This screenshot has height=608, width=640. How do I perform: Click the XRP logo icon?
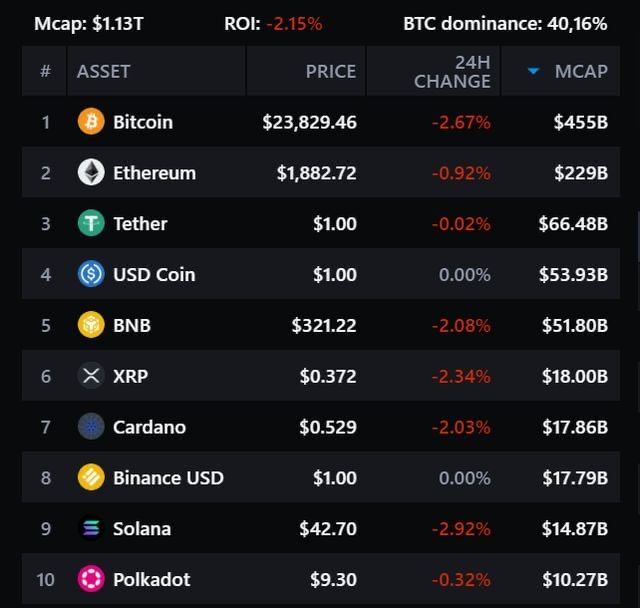(91, 376)
